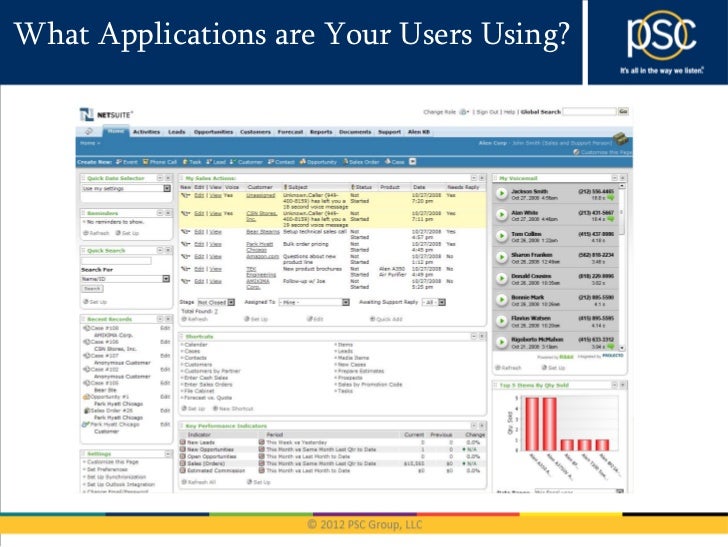Click the Quick Search text field
The image size is (728, 547).
point(116,261)
